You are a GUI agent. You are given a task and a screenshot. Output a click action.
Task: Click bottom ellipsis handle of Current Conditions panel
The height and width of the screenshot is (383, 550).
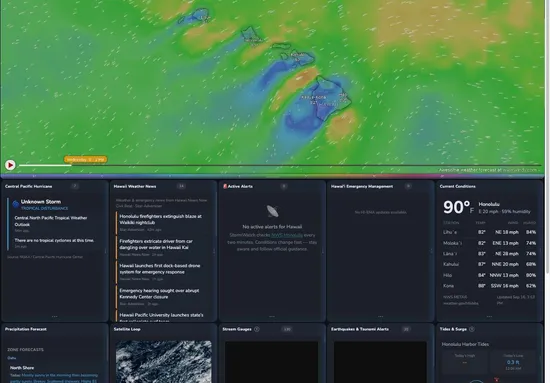(489, 316)
